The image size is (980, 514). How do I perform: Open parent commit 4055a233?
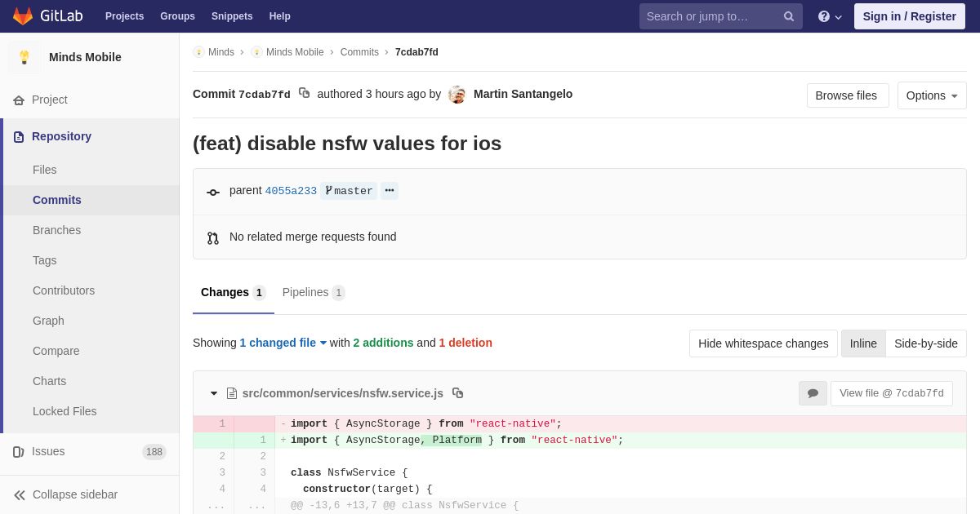(x=291, y=191)
